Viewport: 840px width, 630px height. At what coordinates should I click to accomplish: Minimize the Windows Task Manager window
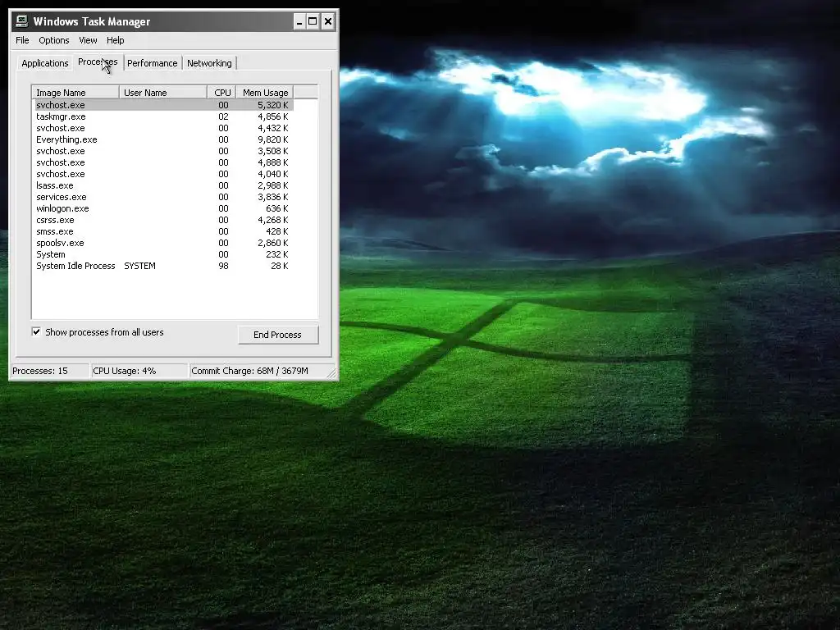[299, 22]
